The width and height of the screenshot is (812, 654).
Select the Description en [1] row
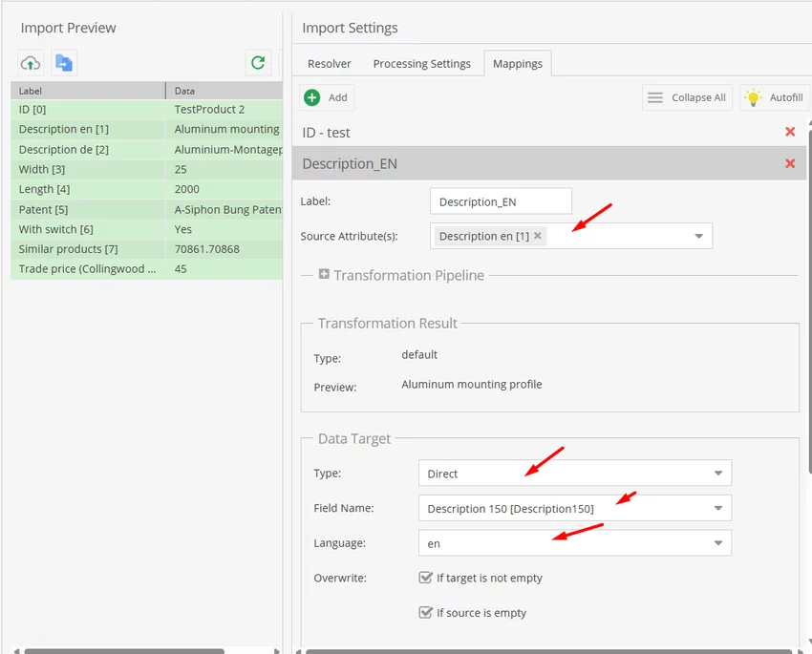click(x=146, y=129)
